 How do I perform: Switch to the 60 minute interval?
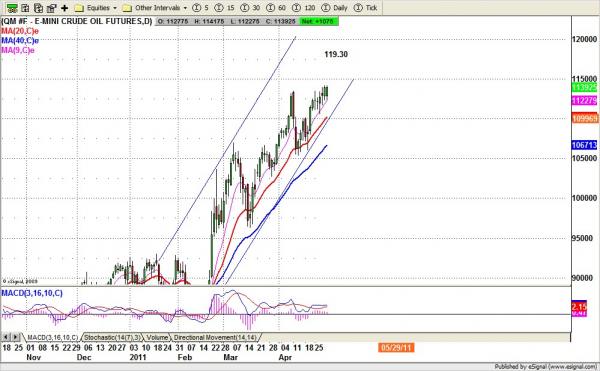coord(276,8)
